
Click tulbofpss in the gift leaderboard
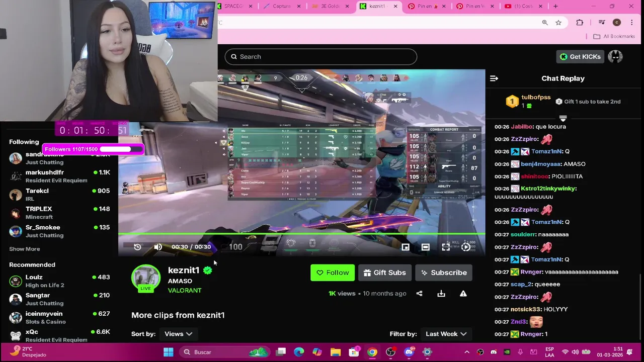tap(536, 97)
